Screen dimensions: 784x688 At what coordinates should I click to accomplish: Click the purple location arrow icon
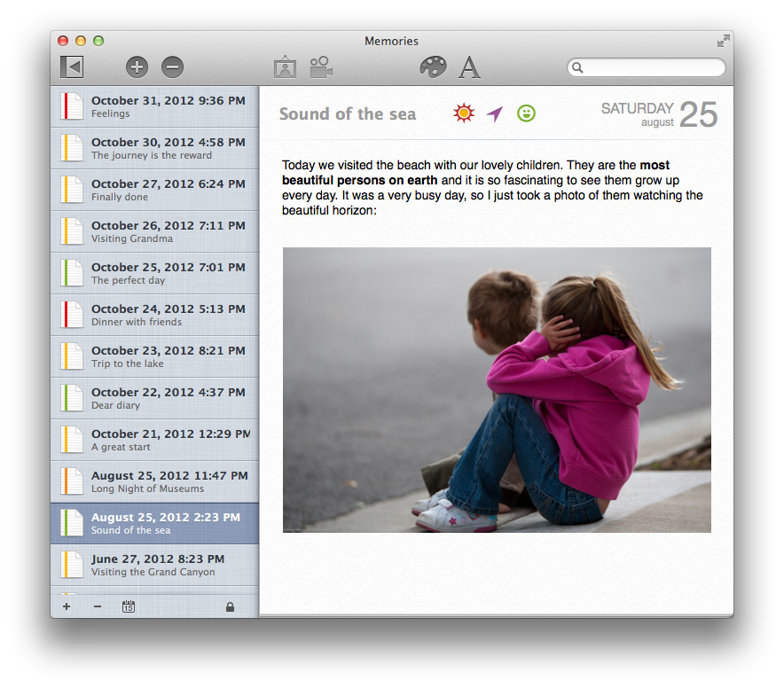[x=495, y=114]
